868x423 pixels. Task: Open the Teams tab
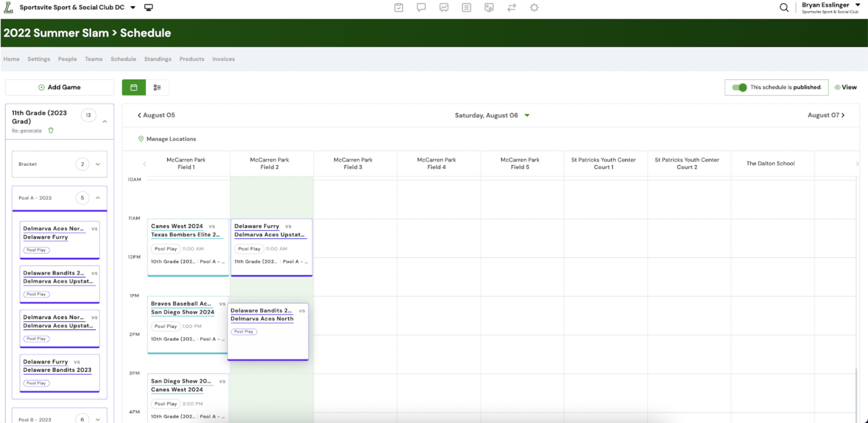point(94,59)
